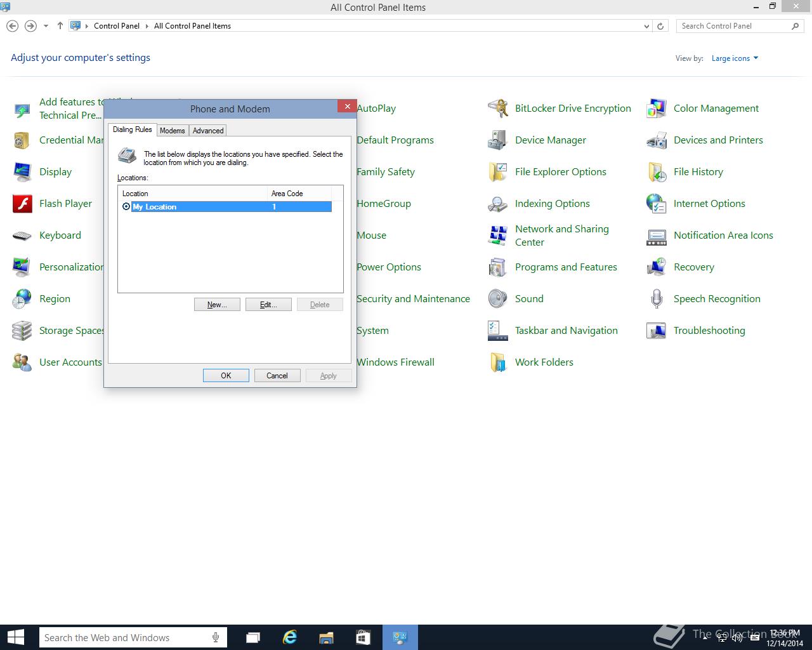Open the File History icon

click(x=657, y=172)
